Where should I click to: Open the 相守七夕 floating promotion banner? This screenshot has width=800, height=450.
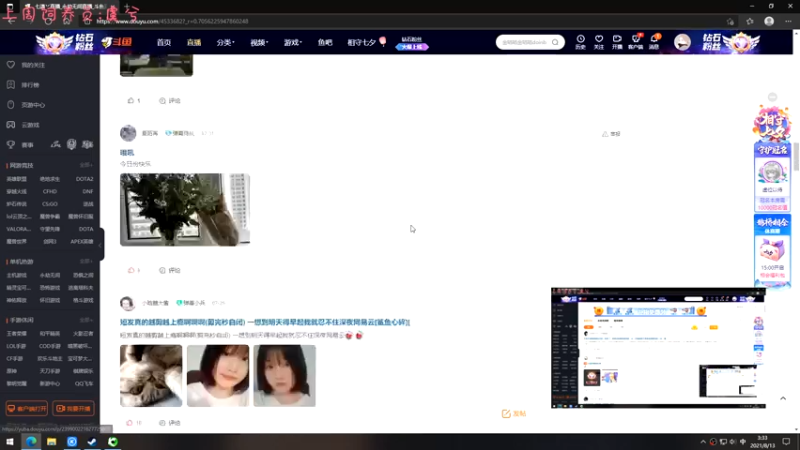[772, 122]
